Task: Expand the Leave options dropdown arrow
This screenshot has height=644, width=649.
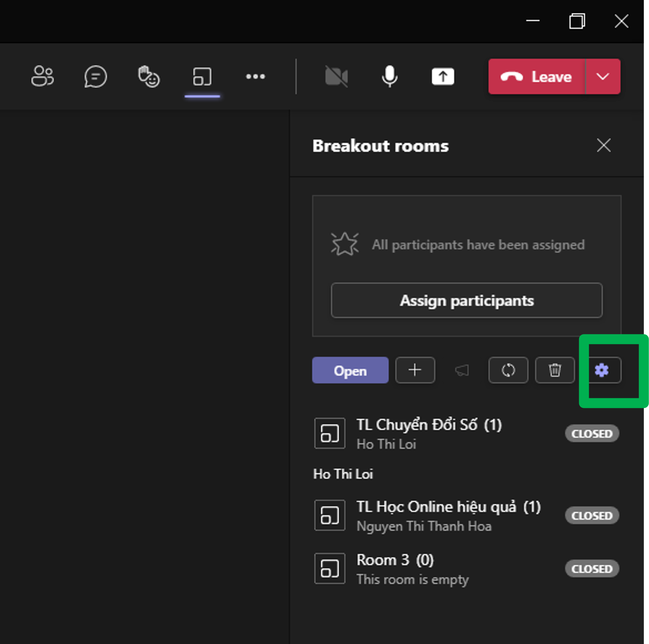Action: tap(603, 76)
